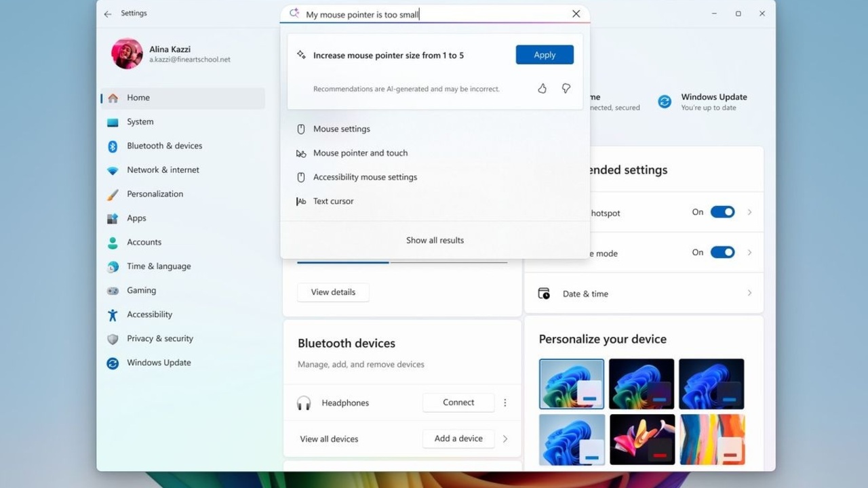This screenshot has height=488, width=868.
Task: Apply the increase mouse pointer size suggestion
Action: pos(544,54)
